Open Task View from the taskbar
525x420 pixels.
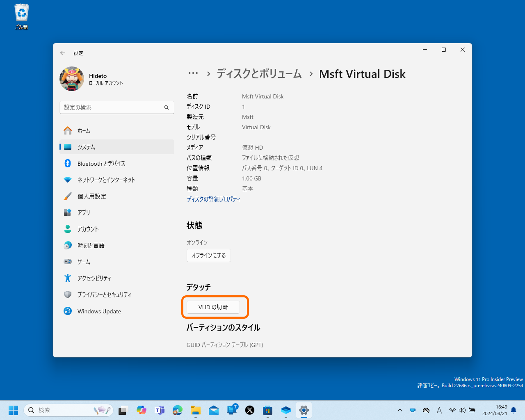click(x=123, y=410)
